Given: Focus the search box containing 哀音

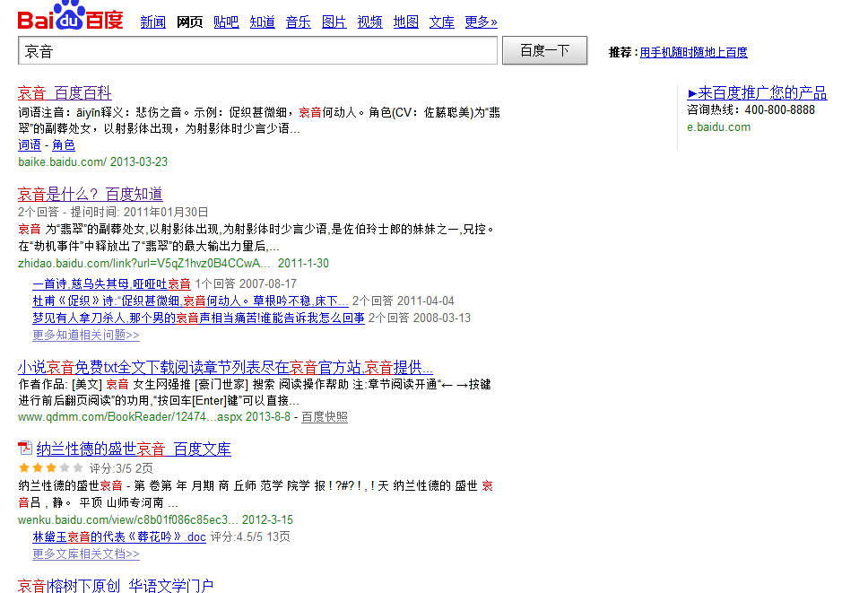Looking at the screenshot, I should (x=258, y=51).
